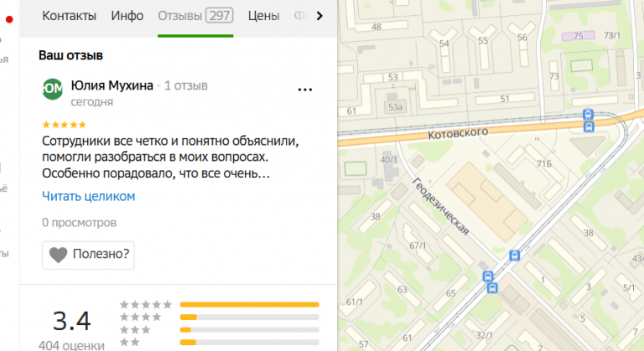Open the Цены tab
Viewport: 644px width, 351px height.
click(263, 16)
